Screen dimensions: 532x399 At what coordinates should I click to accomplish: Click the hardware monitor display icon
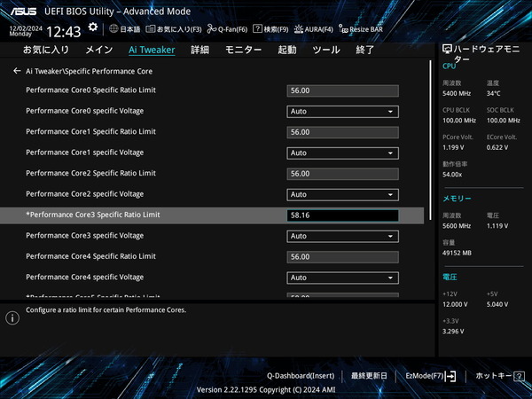point(447,50)
